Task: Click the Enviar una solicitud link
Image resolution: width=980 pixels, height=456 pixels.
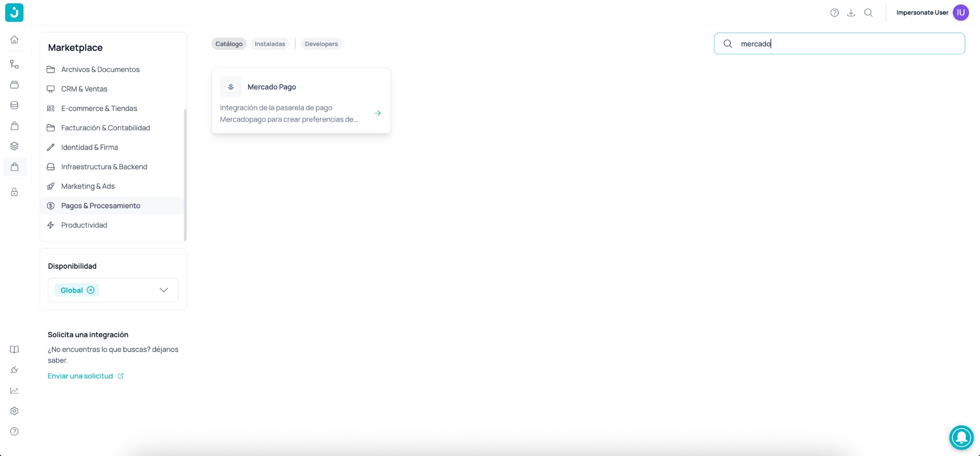Action: pos(85,376)
